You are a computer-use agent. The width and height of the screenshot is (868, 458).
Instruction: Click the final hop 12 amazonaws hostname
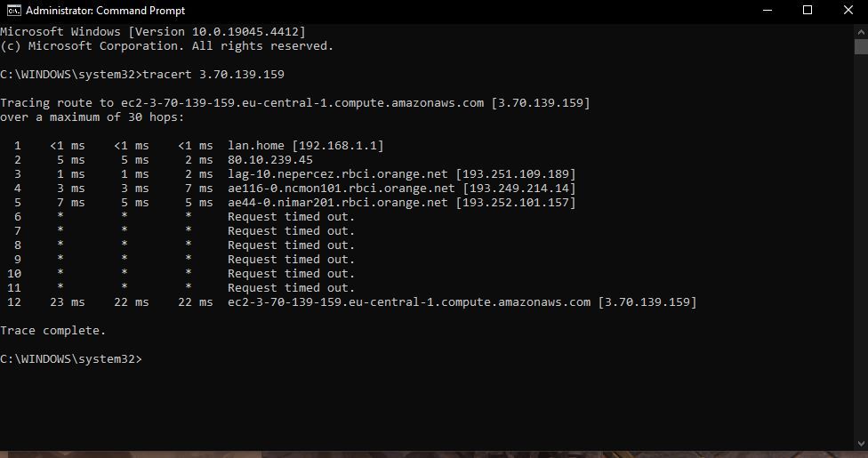(409, 301)
